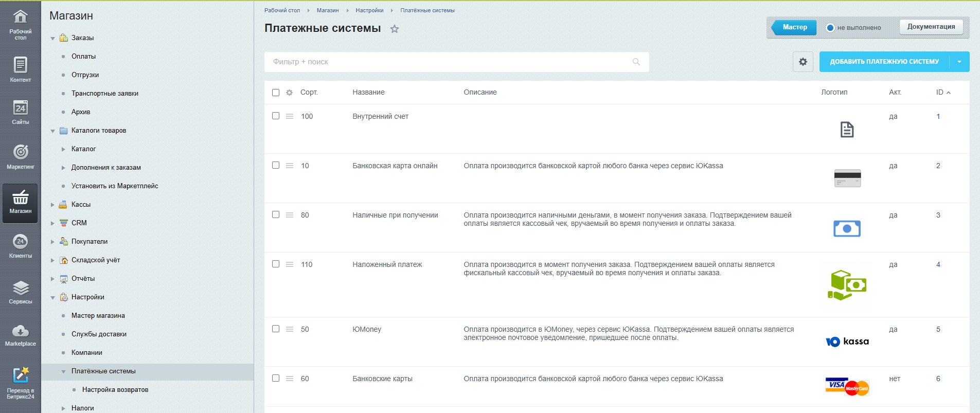Click the Документация button
The height and width of the screenshot is (413, 980).
pyautogui.click(x=931, y=27)
